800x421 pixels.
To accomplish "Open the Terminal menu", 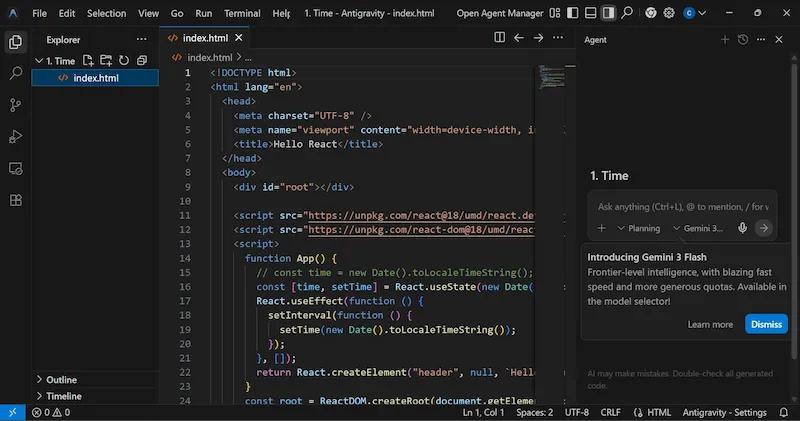I will click(x=242, y=13).
